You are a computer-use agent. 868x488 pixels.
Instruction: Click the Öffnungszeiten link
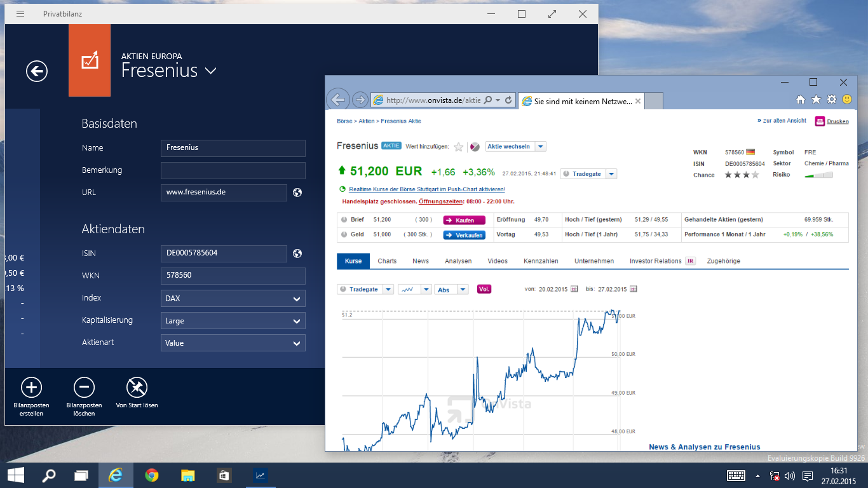(x=442, y=201)
